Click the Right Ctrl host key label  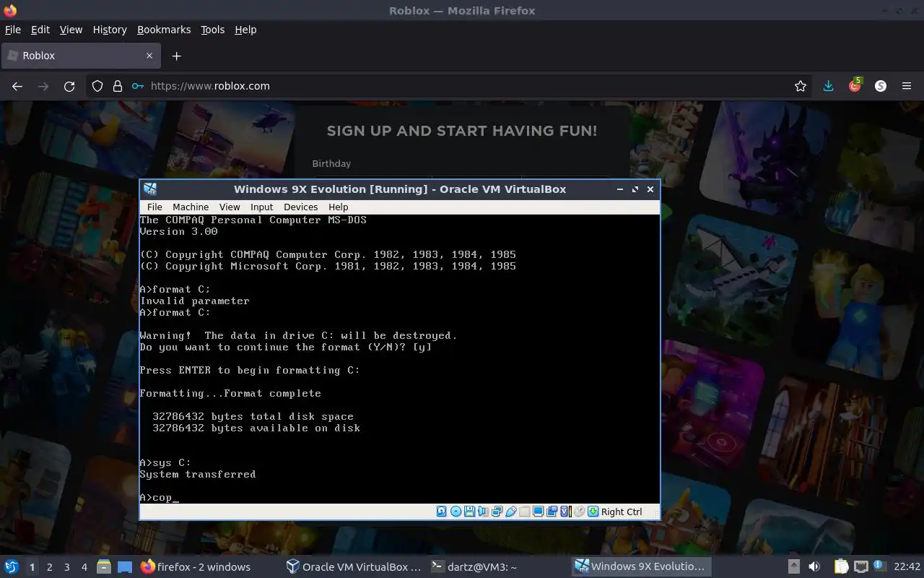point(622,512)
